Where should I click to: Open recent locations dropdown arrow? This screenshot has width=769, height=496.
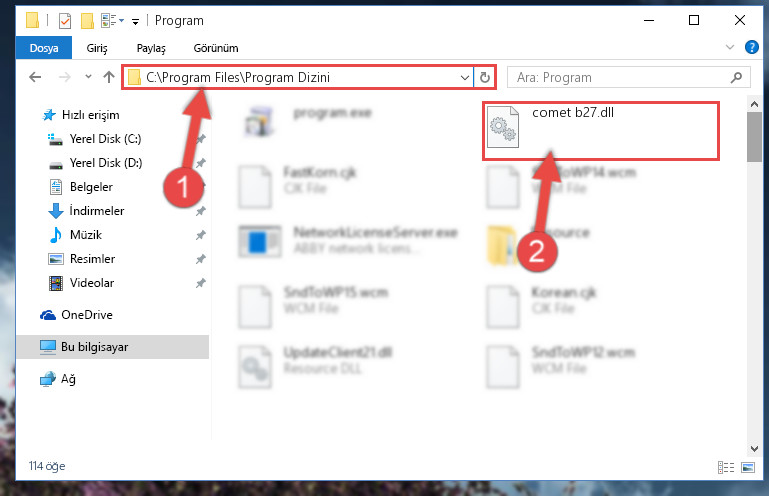(88, 77)
